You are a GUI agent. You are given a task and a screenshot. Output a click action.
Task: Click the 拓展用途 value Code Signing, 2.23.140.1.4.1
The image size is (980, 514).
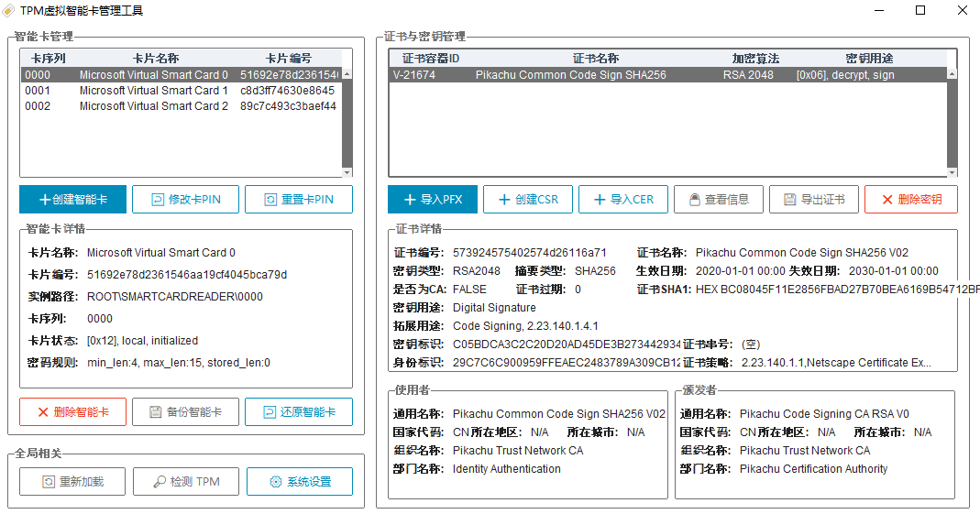pos(525,326)
